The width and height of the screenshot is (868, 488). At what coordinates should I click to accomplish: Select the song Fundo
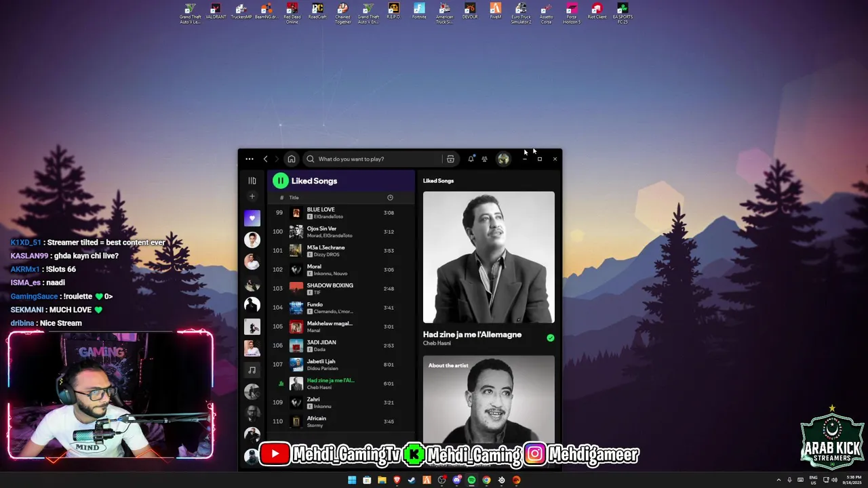340,308
